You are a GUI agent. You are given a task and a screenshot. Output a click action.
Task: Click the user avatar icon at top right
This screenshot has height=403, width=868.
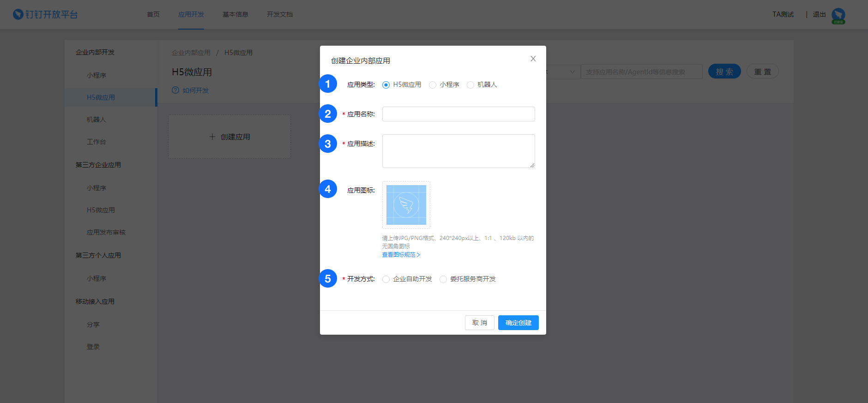tap(838, 15)
